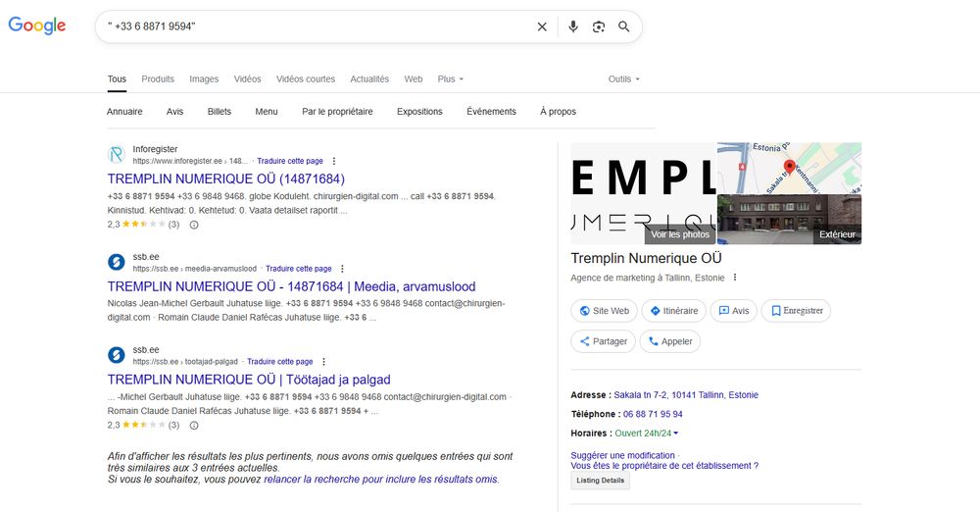Click phone number 06 88 71 95 94

(653, 414)
